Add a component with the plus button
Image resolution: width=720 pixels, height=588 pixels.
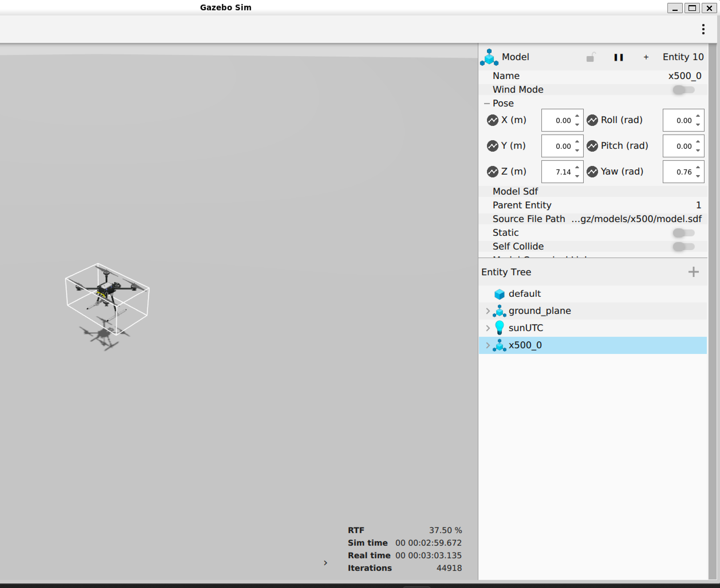pos(646,57)
